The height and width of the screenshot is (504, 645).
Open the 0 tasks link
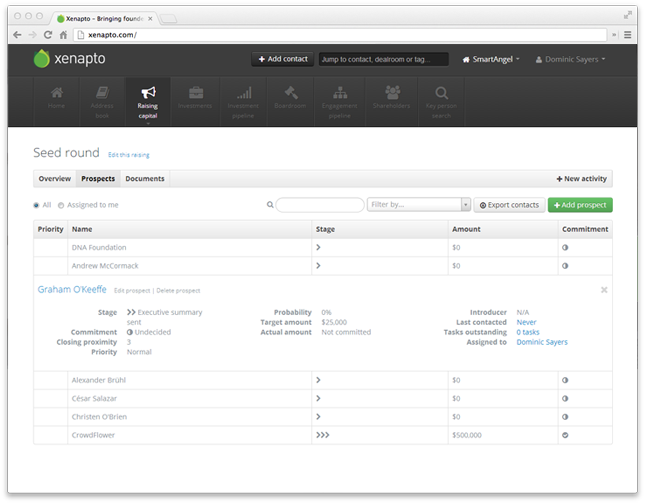(528, 332)
